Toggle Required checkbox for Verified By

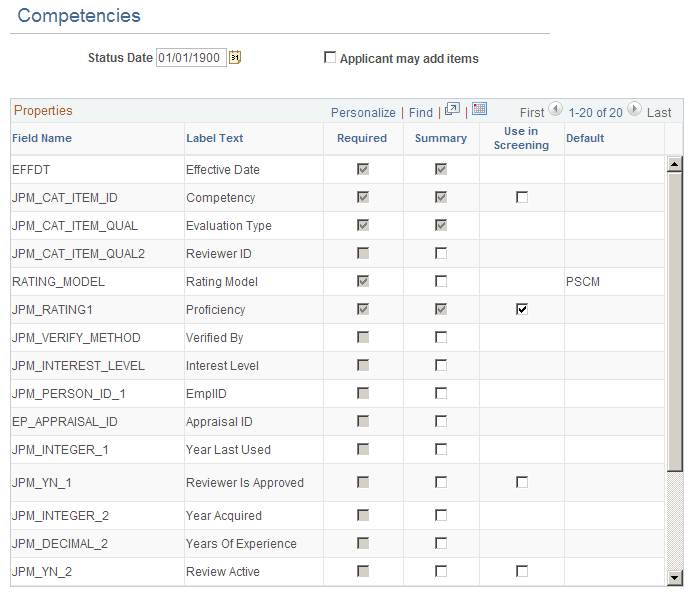(363, 337)
